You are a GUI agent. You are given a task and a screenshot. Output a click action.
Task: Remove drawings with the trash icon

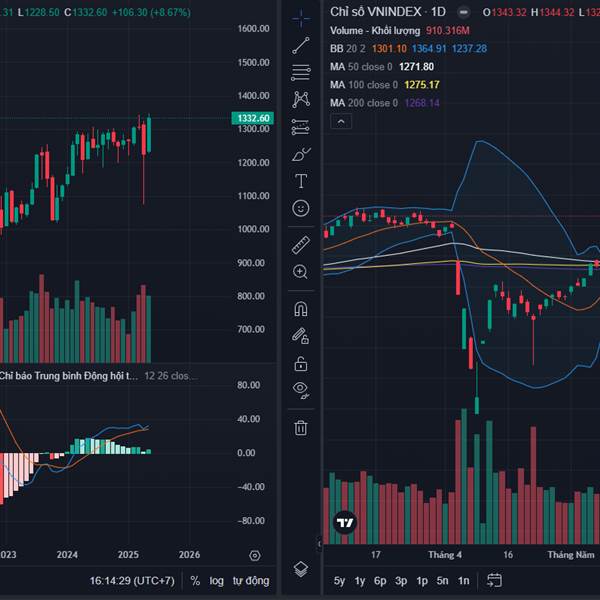tap(301, 428)
